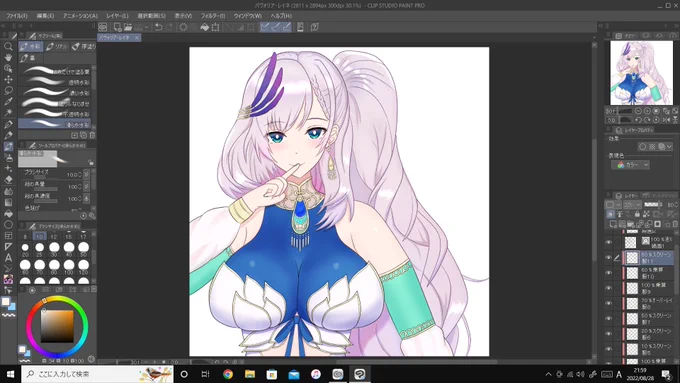Screen dimensions: 680x383
Task: Click the Open file folder icon
Action: tap(128, 27)
